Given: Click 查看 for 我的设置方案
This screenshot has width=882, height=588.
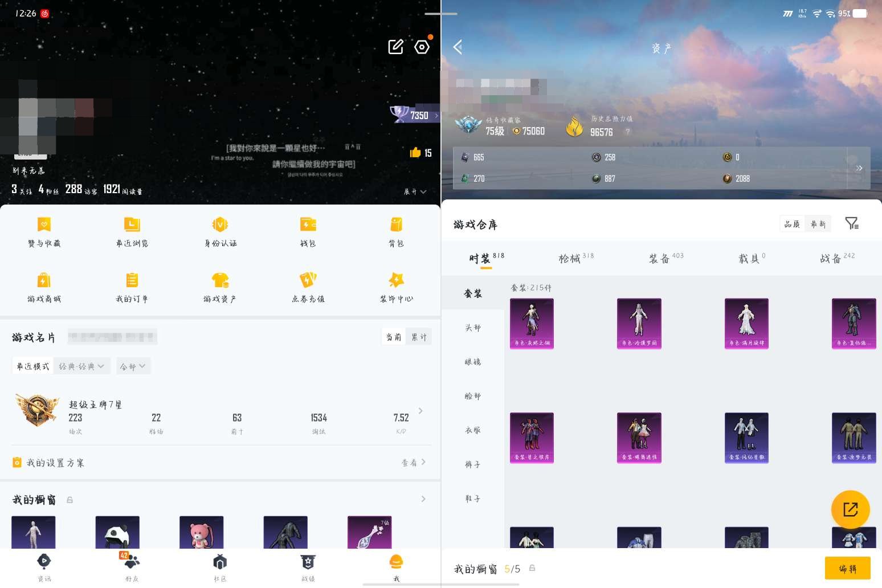Looking at the screenshot, I should click(x=414, y=462).
